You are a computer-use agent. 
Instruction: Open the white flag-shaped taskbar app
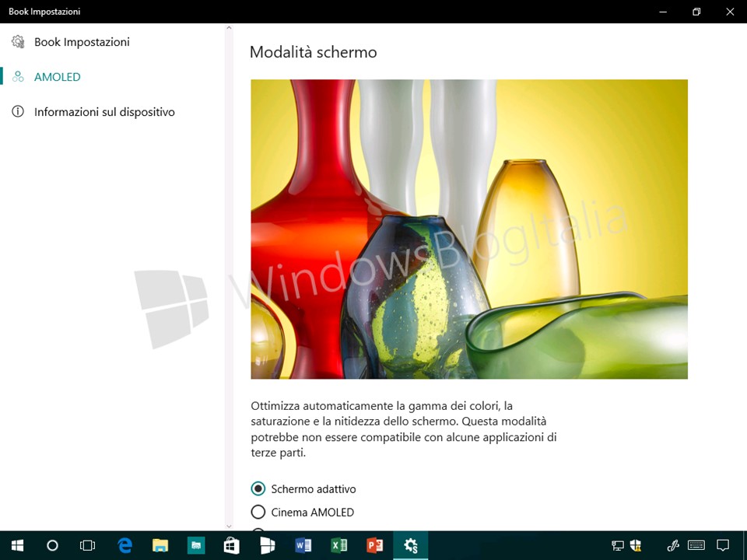pos(267,545)
